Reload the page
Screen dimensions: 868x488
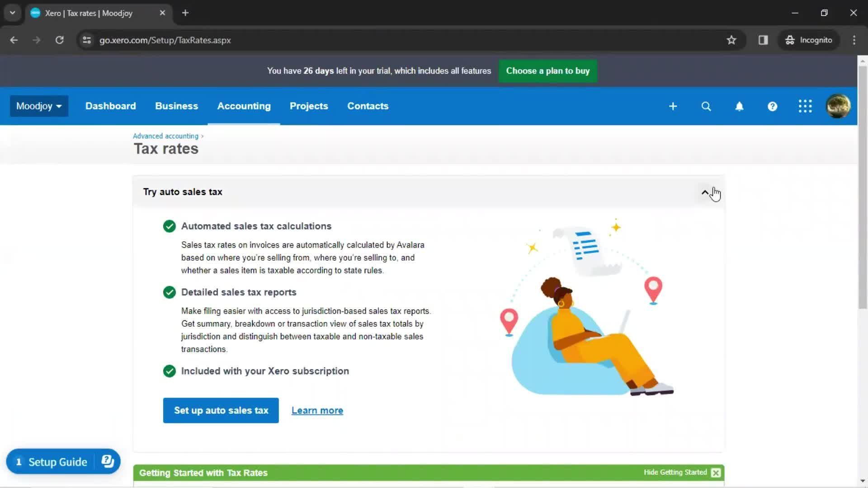[x=59, y=40]
